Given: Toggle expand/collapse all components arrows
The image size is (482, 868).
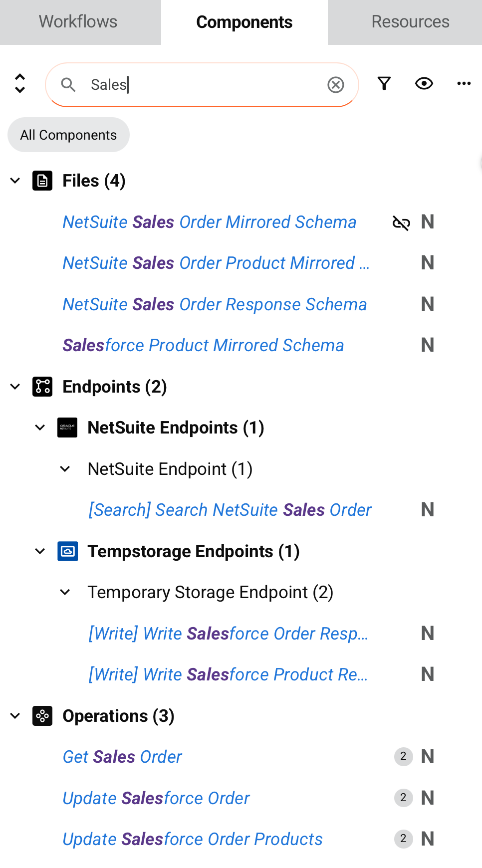Looking at the screenshot, I should point(20,83).
